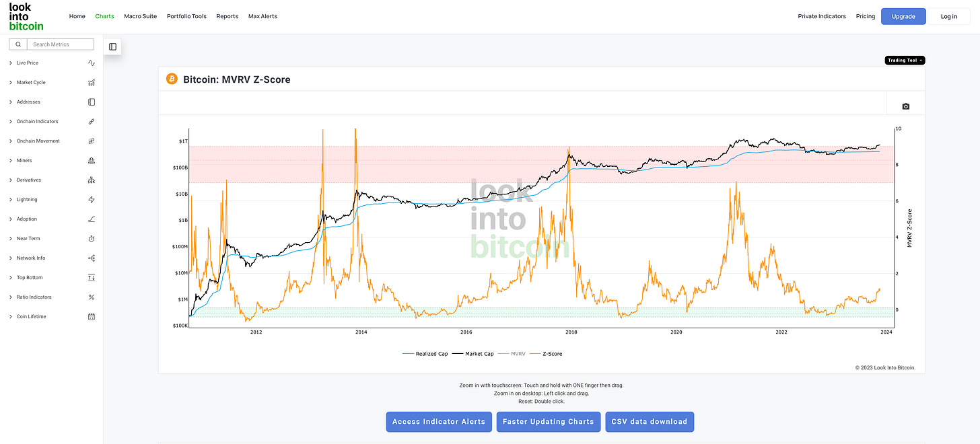The width and height of the screenshot is (980, 444).
Task: Click the Lightning bolt icon
Action: click(x=92, y=199)
